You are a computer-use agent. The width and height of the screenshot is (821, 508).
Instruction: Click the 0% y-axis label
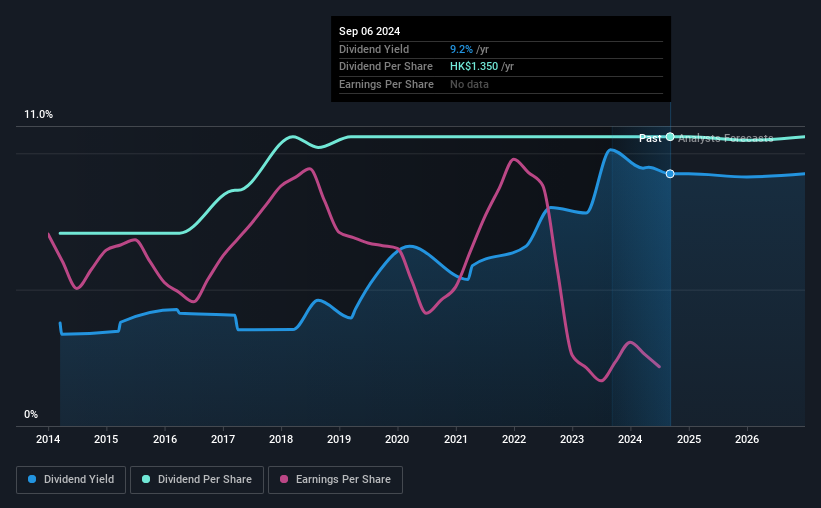31,414
